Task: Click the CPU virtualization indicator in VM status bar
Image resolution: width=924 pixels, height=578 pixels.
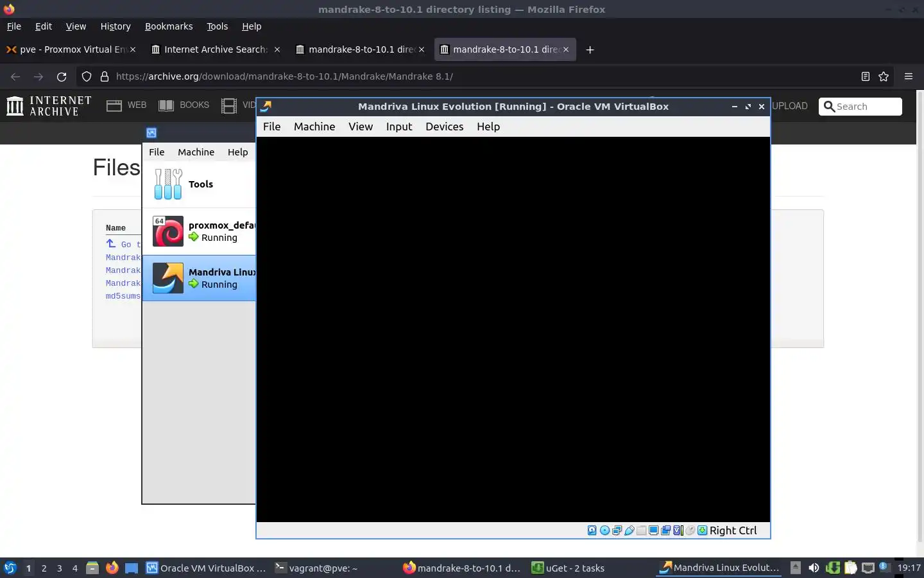Action: coord(678,530)
